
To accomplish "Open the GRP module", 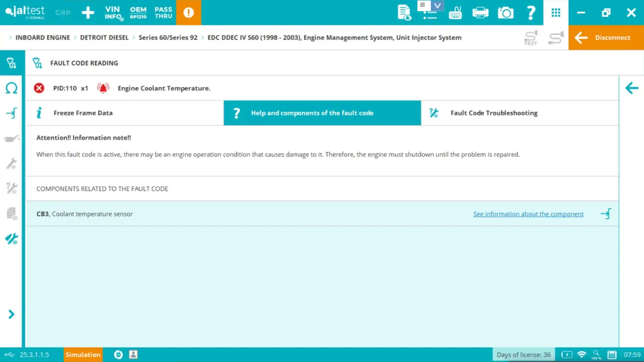I will (63, 12).
